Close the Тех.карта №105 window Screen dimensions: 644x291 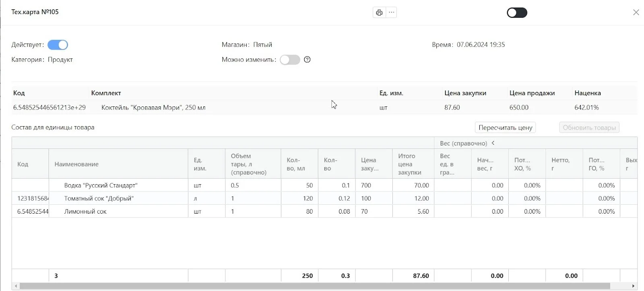[x=636, y=12]
